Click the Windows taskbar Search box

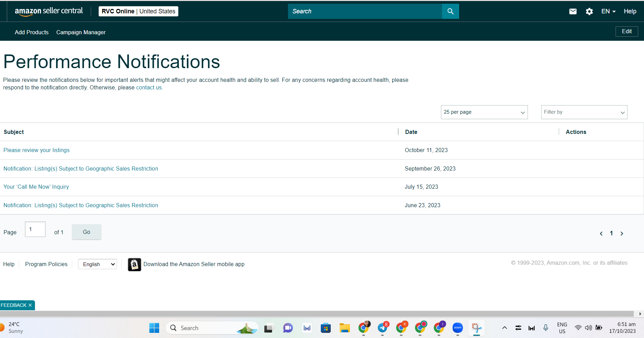212,328
